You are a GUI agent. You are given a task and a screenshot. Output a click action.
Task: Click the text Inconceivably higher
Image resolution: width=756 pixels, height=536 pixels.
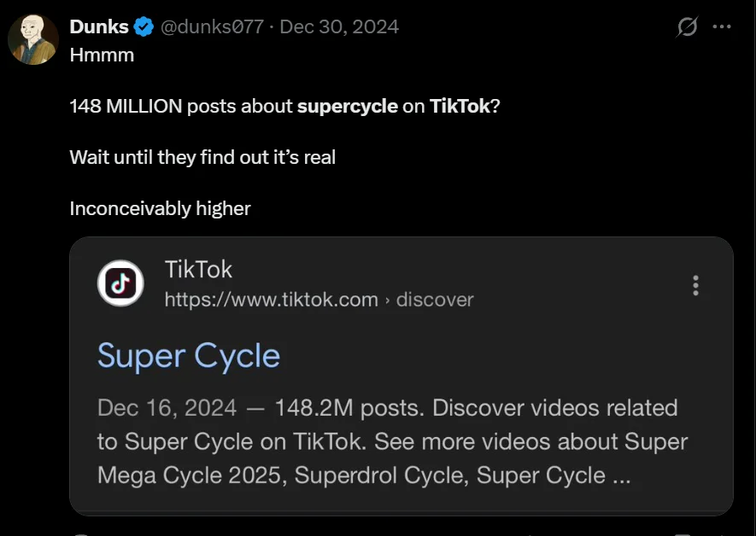pos(160,207)
